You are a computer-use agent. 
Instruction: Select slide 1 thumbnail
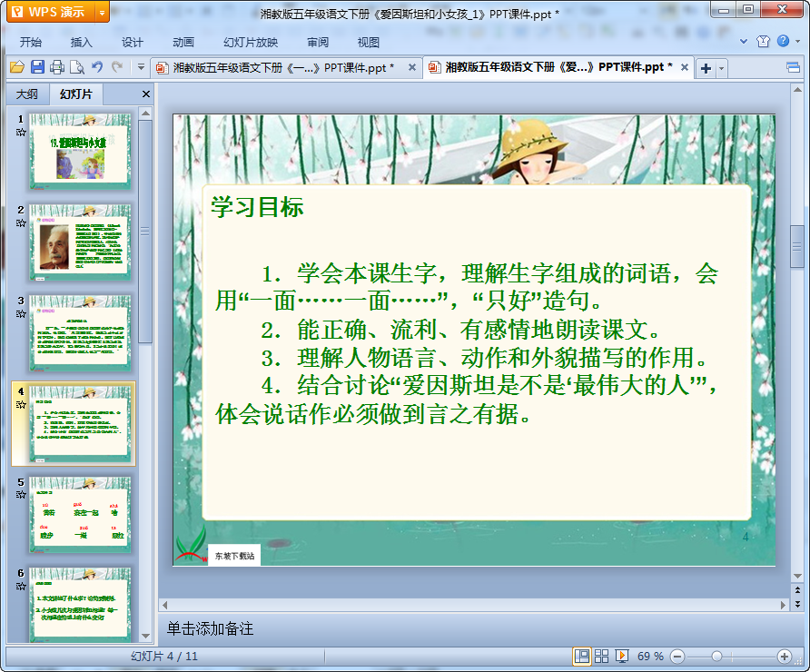[80, 151]
